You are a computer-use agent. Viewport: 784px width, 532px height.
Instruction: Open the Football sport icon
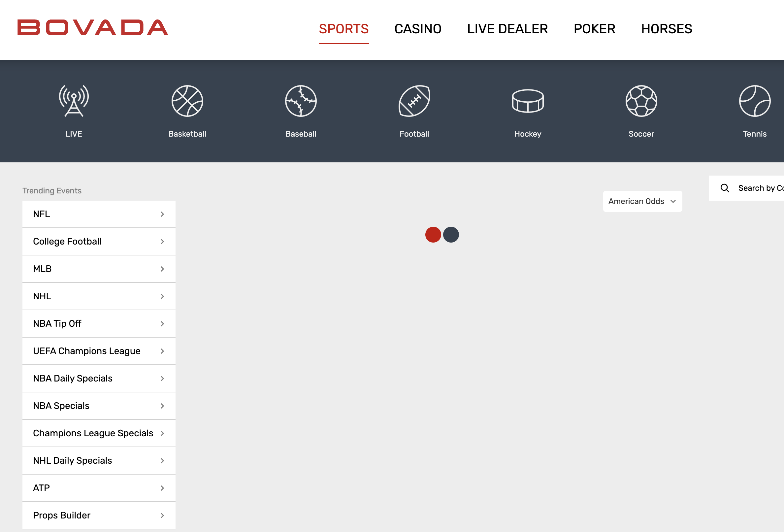(414, 101)
